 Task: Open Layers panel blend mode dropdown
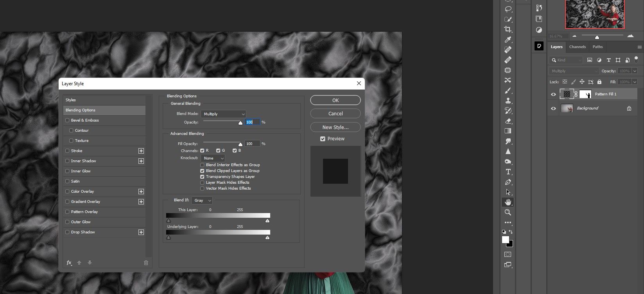[574, 71]
